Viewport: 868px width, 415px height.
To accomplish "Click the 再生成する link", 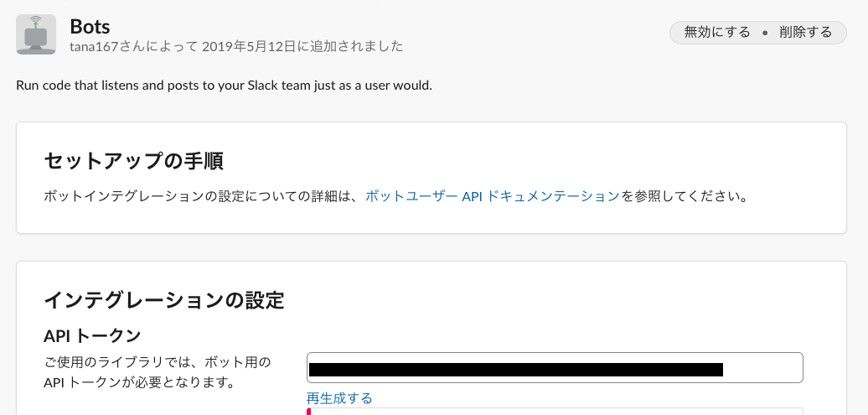I will point(339,397).
